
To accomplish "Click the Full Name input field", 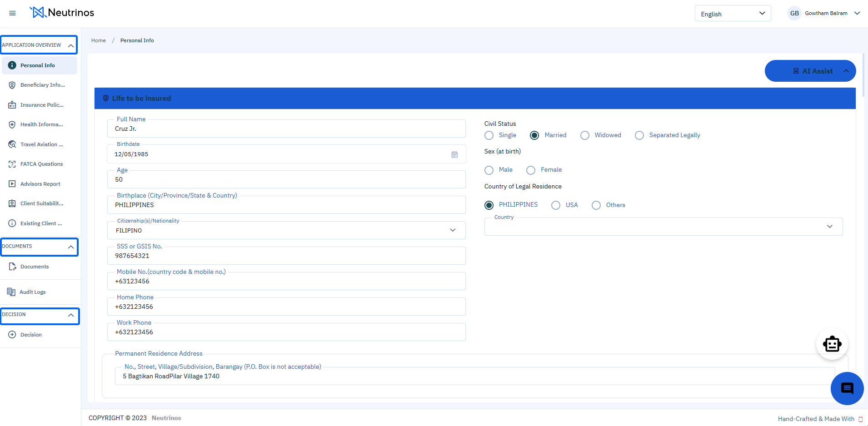I will (x=286, y=129).
